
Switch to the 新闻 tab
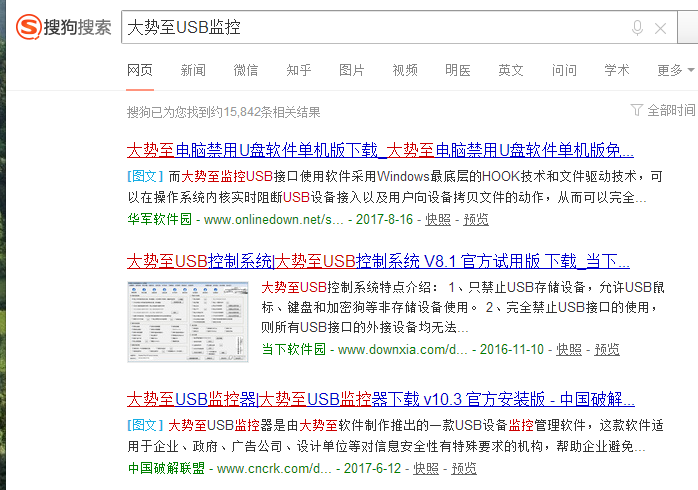point(193,70)
